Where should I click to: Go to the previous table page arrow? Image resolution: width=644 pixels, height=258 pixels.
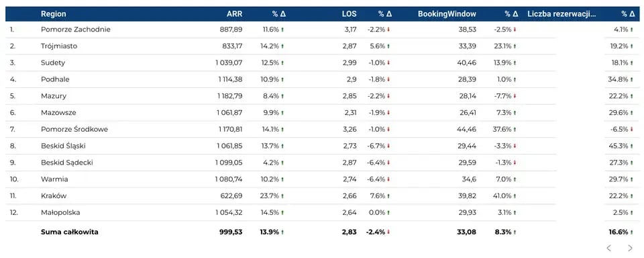click(x=608, y=248)
